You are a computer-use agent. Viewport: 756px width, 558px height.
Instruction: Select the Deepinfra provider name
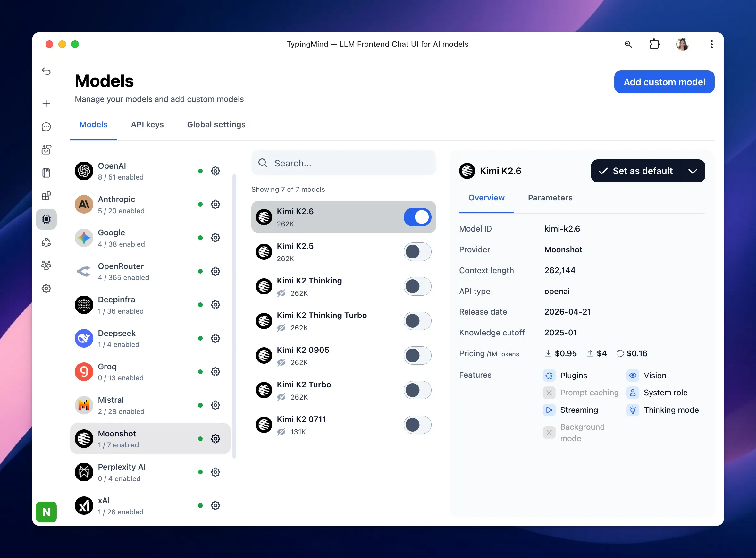(x=116, y=300)
